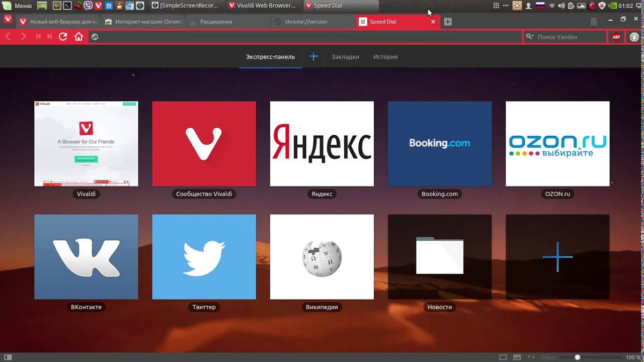
Task: Open the Vivaldi speed dial thumbnail
Action: 86,144
